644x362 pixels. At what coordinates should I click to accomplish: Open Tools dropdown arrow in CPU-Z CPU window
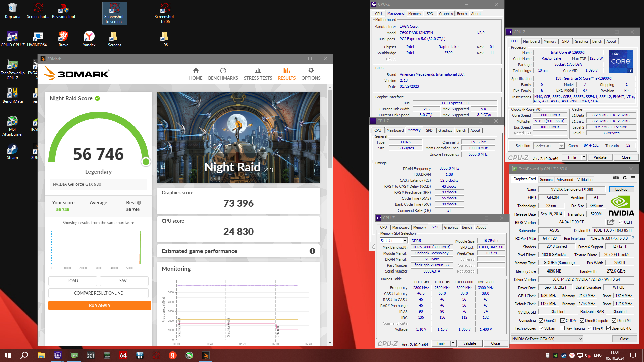(x=584, y=157)
